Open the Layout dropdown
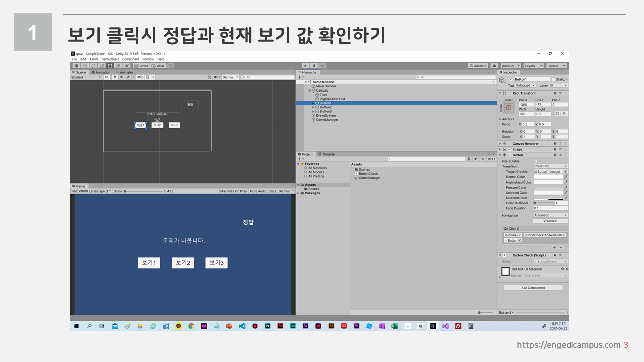The image size is (644, 362). click(556, 66)
